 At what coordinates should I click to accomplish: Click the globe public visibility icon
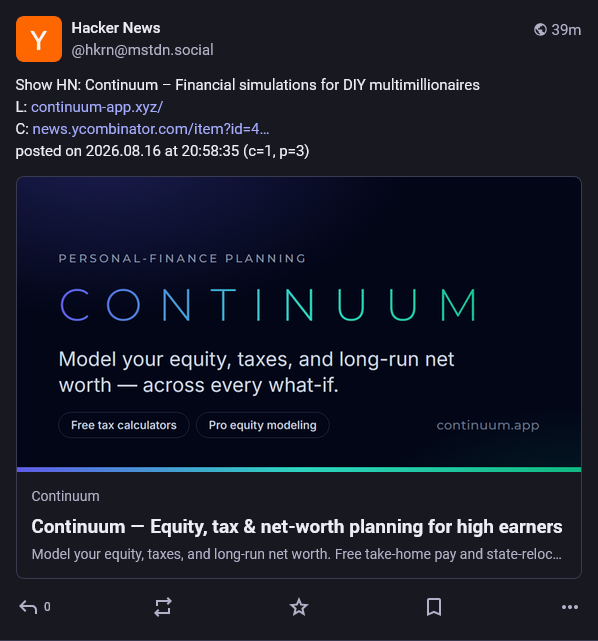(540, 30)
